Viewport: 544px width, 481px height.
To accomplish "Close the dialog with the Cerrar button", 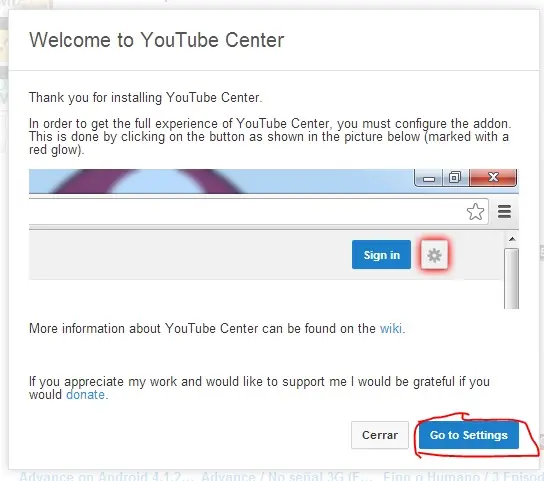I will 380,435.
